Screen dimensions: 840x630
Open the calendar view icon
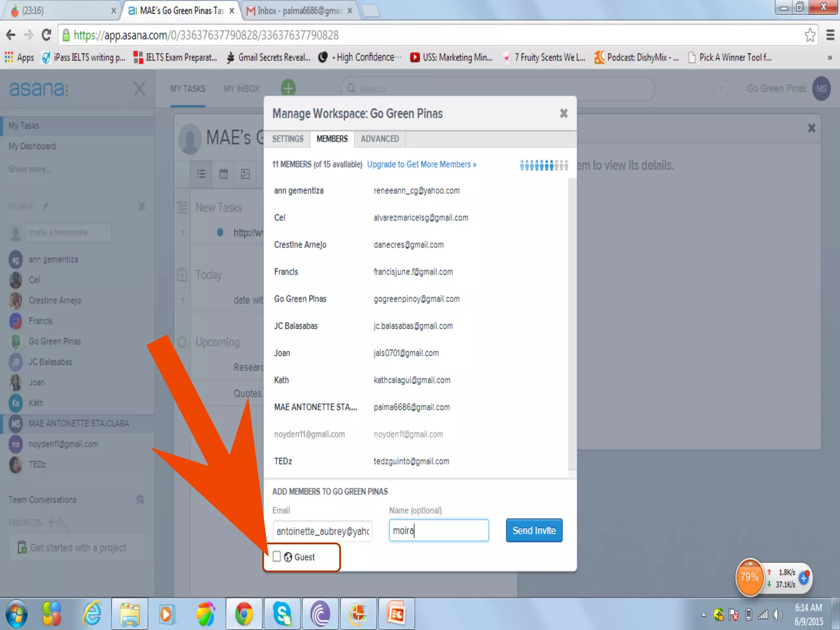(223, 174)
